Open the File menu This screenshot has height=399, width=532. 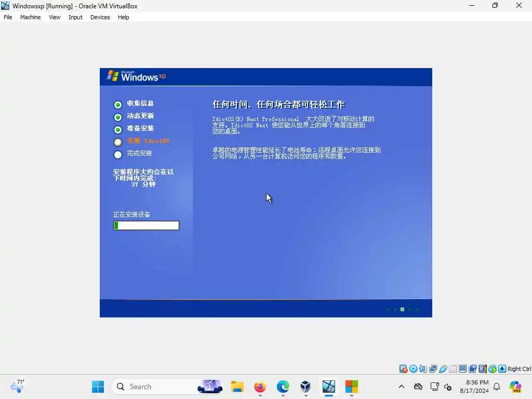8,17
